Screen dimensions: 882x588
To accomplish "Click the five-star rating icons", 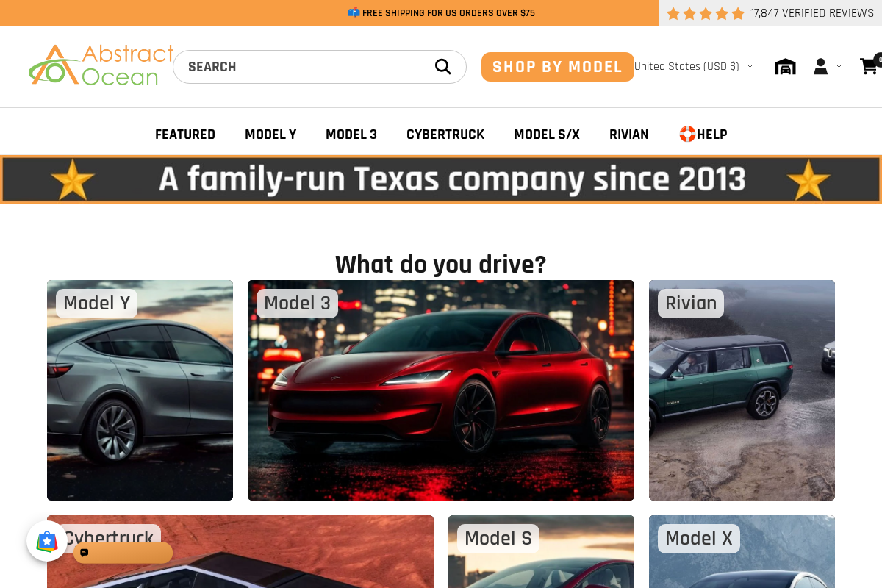I will 705,13.
